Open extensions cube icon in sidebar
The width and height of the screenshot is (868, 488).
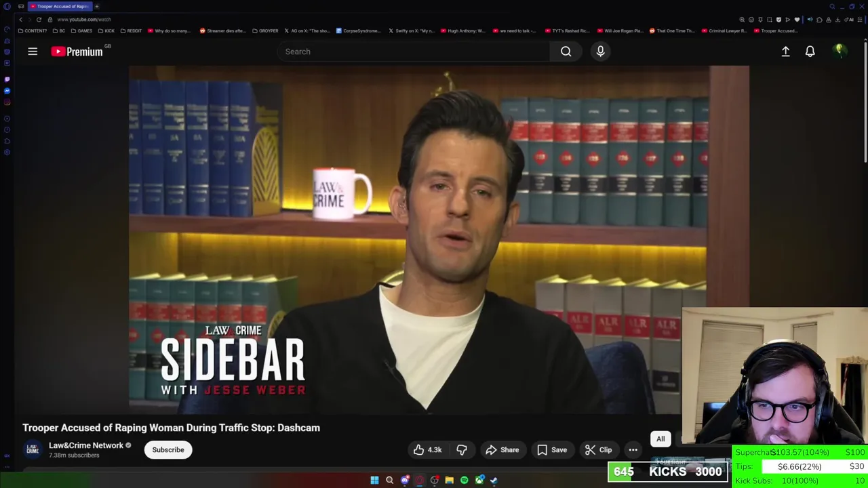pyautogui.click(x=7, y=141)
